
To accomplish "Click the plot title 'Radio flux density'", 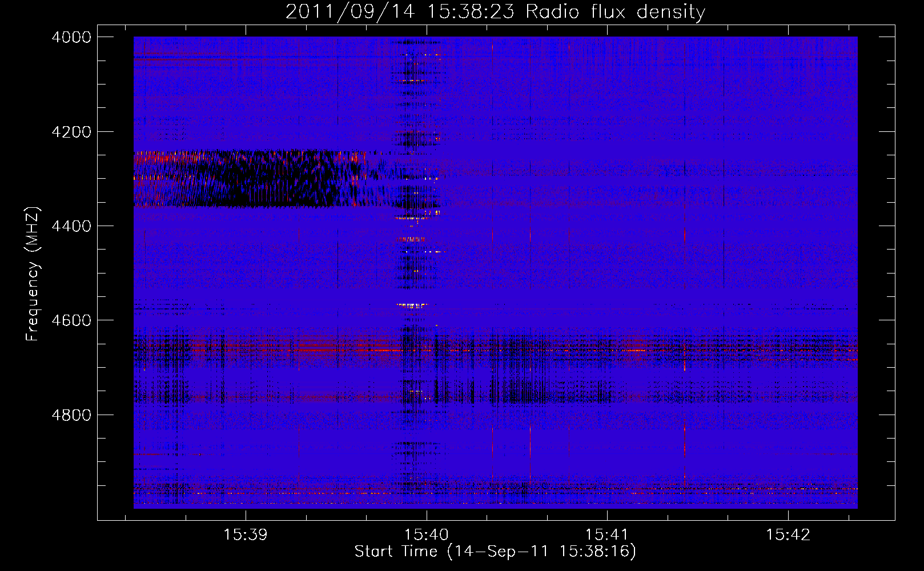I will [x=616, y=11].
